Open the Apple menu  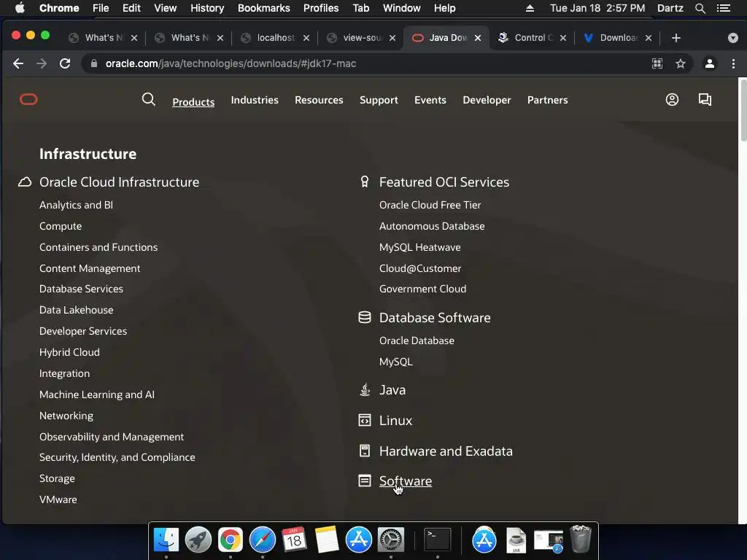pos(20,8)
